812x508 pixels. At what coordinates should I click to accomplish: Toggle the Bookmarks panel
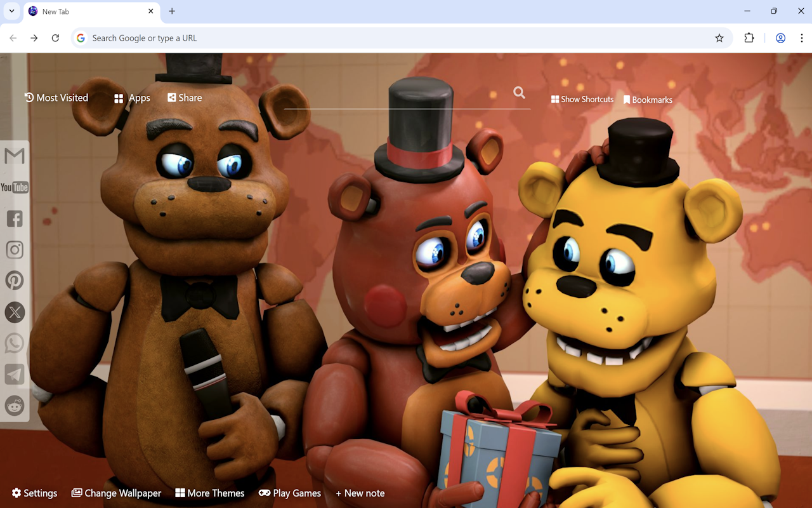point(648,99)
